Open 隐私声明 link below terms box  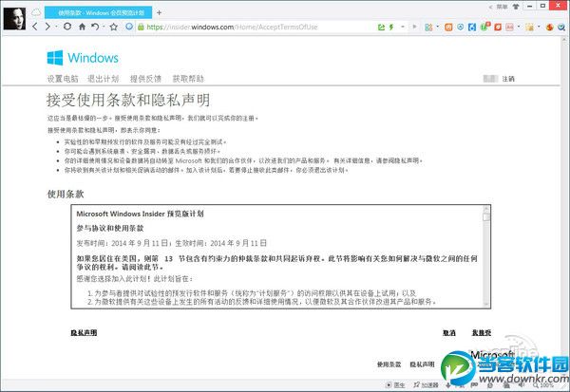84,332
